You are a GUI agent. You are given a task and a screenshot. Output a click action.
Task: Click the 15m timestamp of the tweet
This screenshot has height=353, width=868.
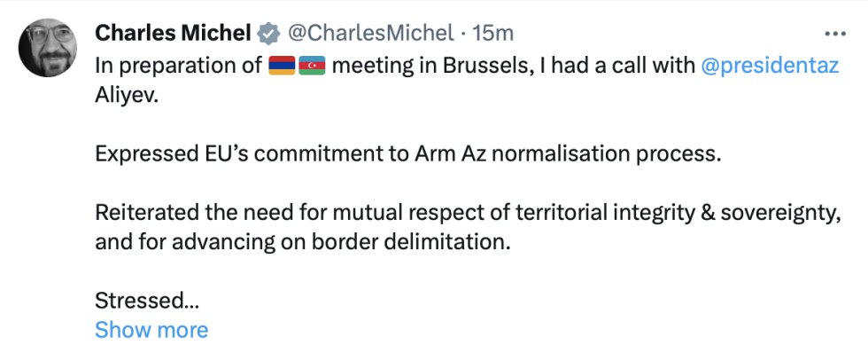click(494, 34)
